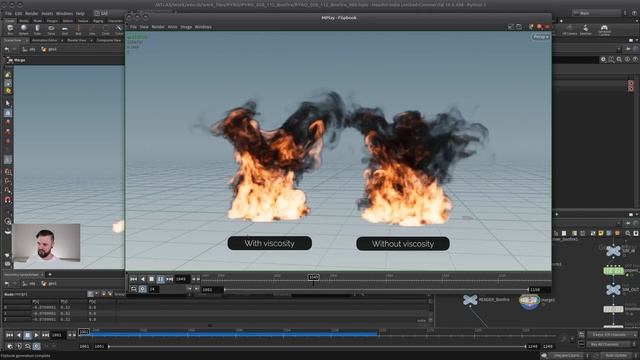Click Houdini current frame field 1001
640x360 pixels.
[x=58, y=335]
